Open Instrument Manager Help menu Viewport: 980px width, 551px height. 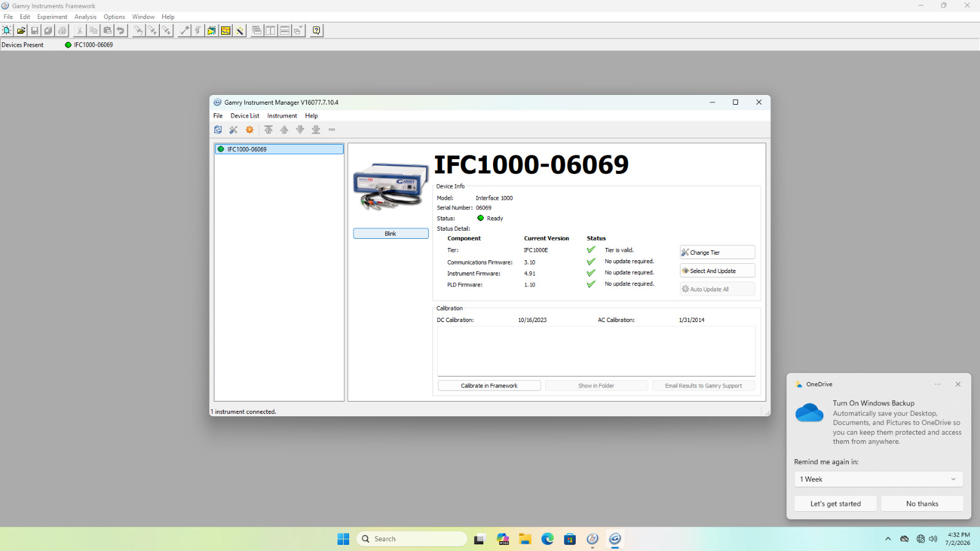point(311,116)
